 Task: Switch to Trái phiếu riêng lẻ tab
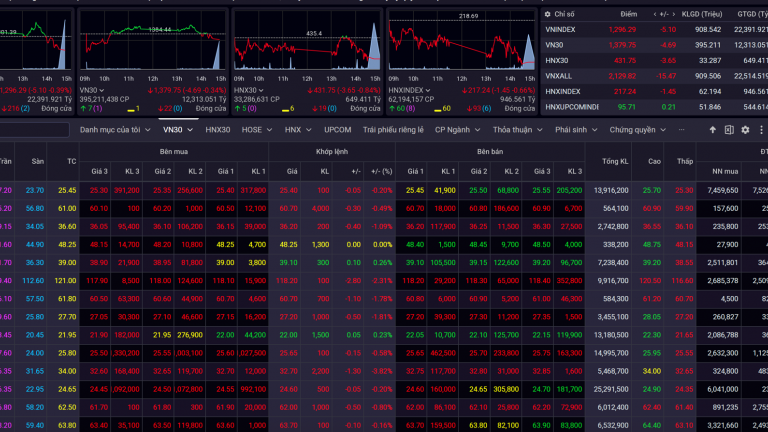click(393, 130)
